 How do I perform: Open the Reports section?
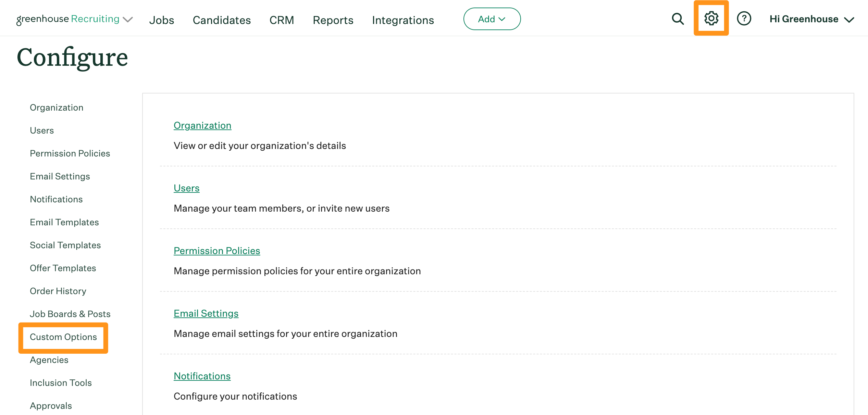coord(333,20)
